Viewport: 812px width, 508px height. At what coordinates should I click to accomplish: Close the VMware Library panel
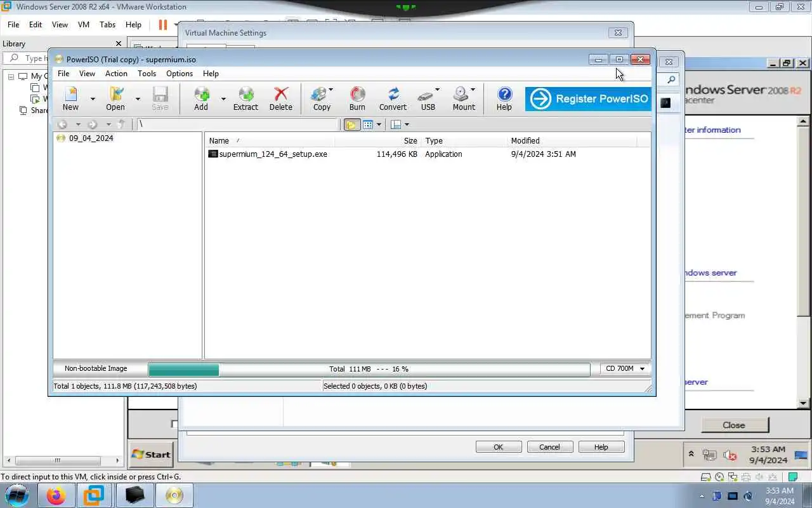(119, 44)
